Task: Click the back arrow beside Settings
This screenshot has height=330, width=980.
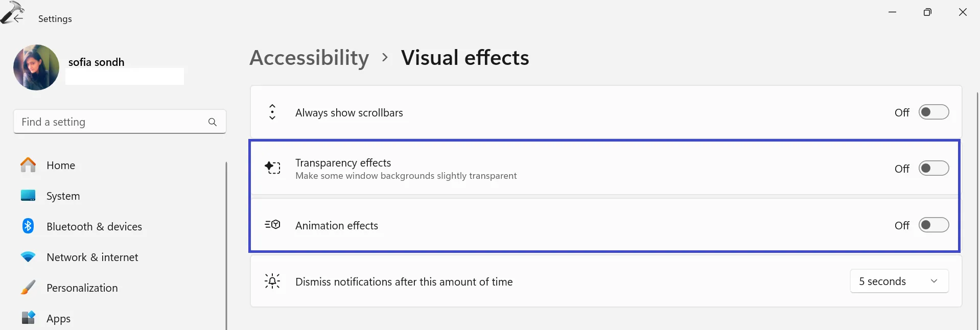Action: (x=18, y=18)
